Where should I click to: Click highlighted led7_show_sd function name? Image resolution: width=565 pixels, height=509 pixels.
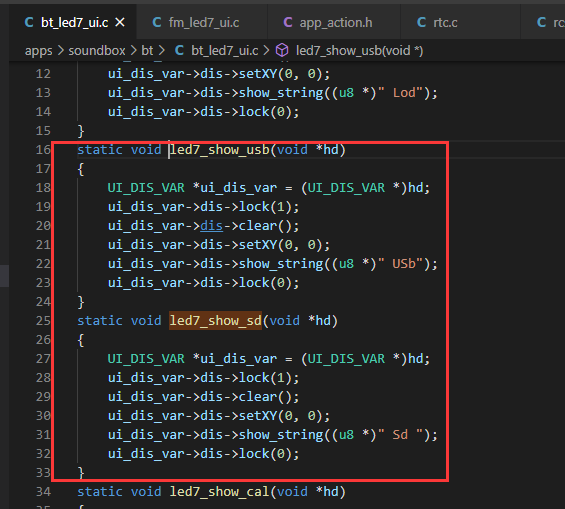215,320
